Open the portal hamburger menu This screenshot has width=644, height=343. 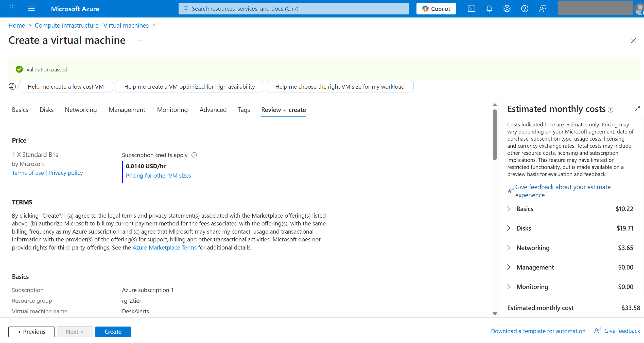pos(31,8)
